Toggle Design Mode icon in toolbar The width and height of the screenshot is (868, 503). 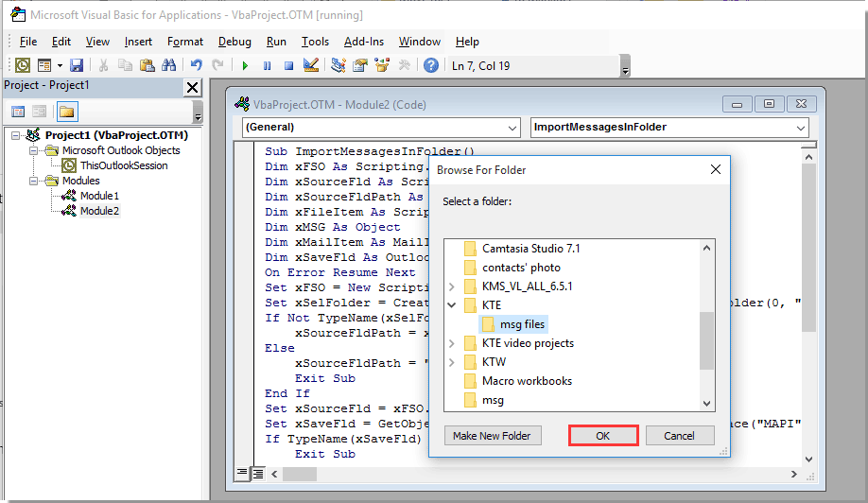(x=310, y=65)
